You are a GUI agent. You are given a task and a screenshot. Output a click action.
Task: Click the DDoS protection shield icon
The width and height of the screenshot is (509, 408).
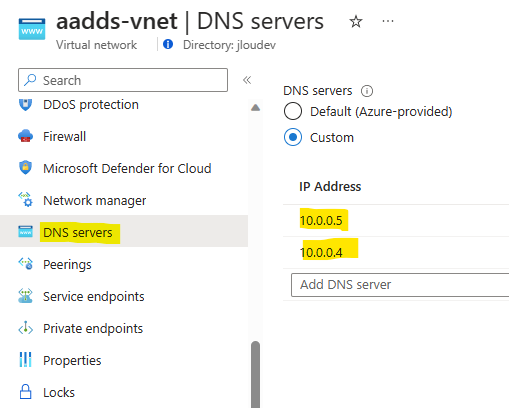[x=25, y=105]
